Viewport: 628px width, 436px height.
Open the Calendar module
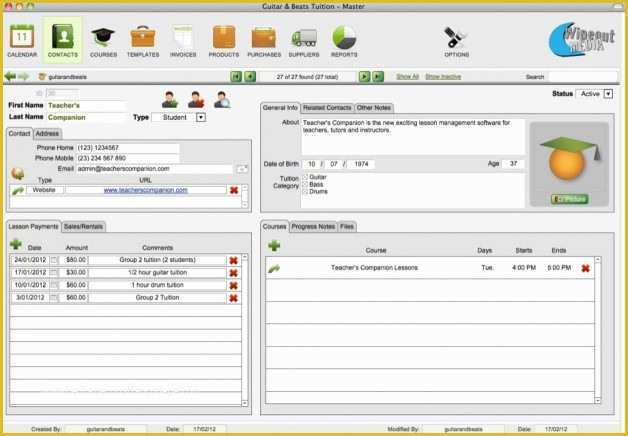(22, 40)
